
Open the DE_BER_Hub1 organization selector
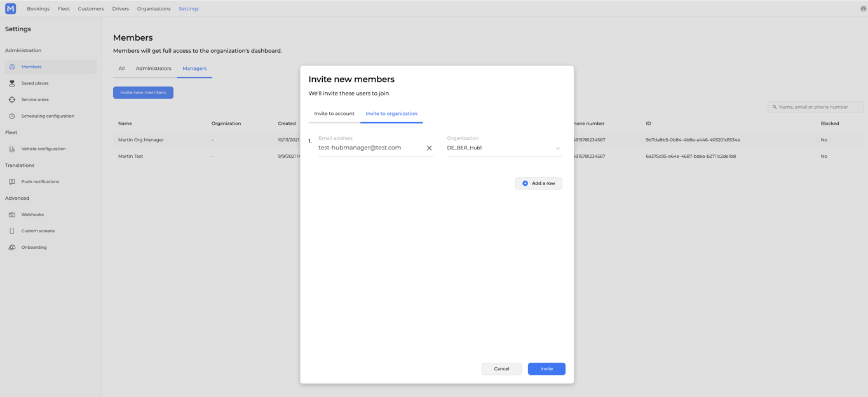[x=504, y=148]
